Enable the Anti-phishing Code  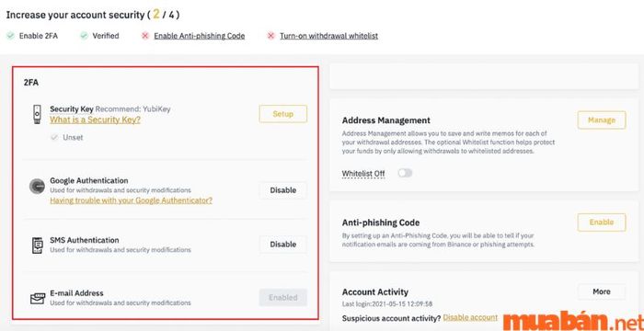tap(602, 223)
